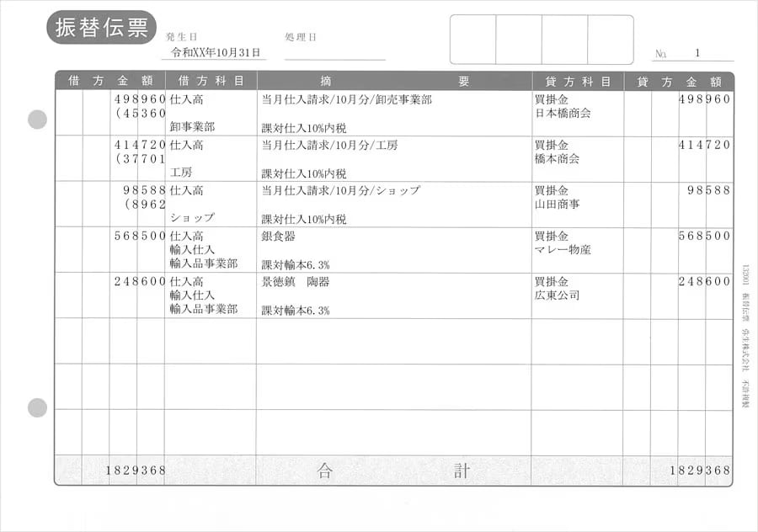Click 当月仕入請求/10月分/ショップ description
The width and height of the screenshot is (758, 532).
coord(341,190)
